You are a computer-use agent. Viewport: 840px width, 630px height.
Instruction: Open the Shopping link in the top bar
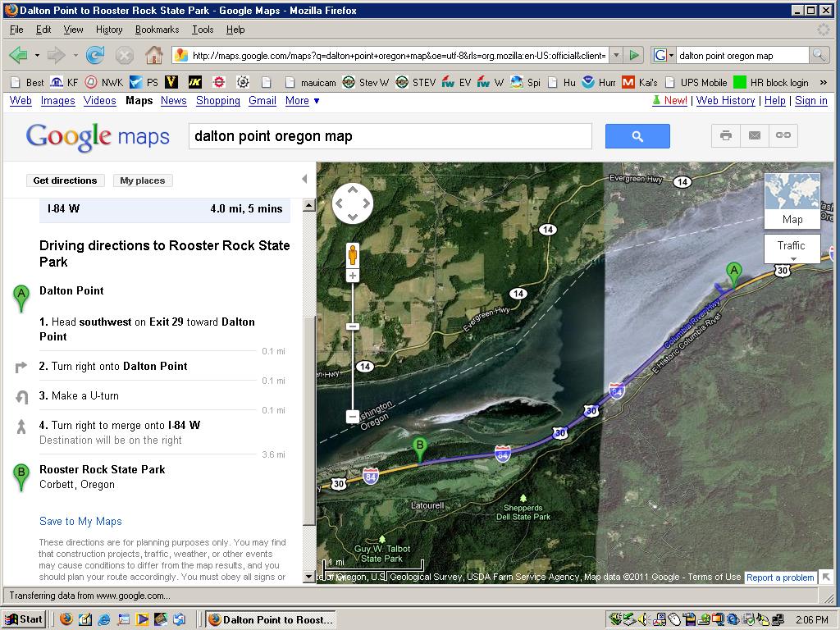click(x=218, y=101)
